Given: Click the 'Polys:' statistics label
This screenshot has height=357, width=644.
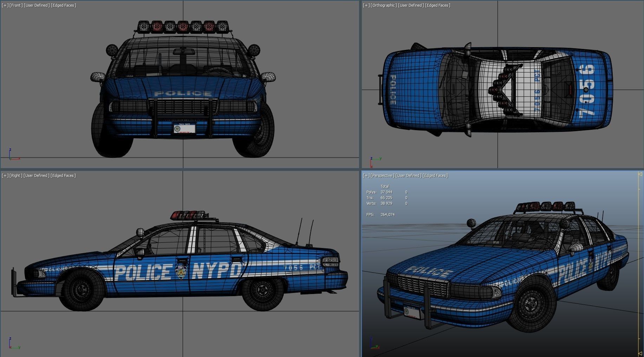Looking at the screenshot, I should coord(371,192).
